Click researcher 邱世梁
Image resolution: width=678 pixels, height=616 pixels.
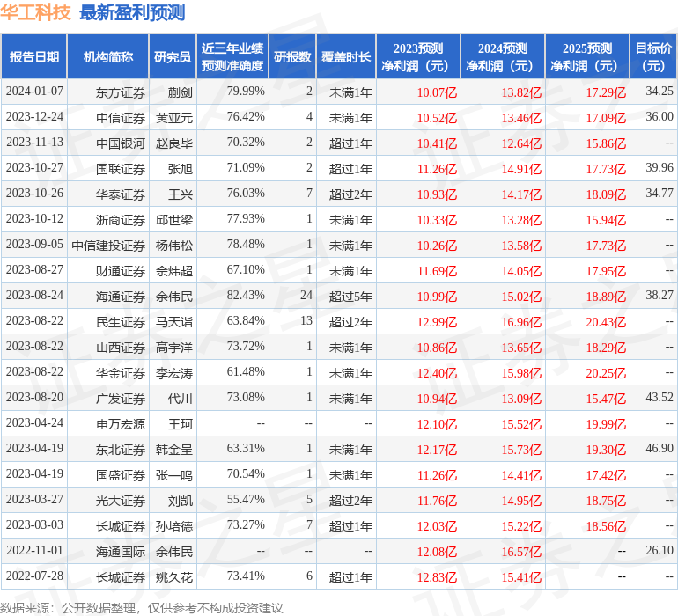(x=174, y=220)
